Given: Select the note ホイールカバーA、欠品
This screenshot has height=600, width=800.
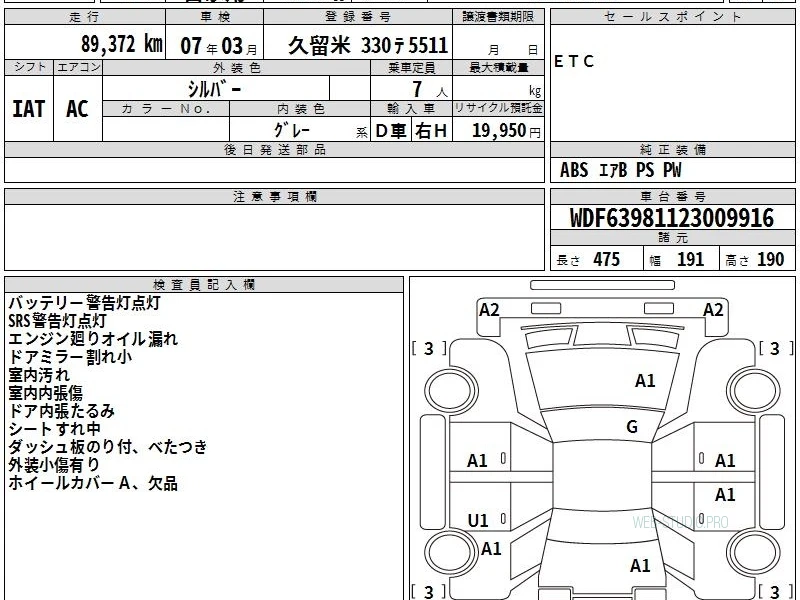Looking at the screenshot, I should 93,483.
